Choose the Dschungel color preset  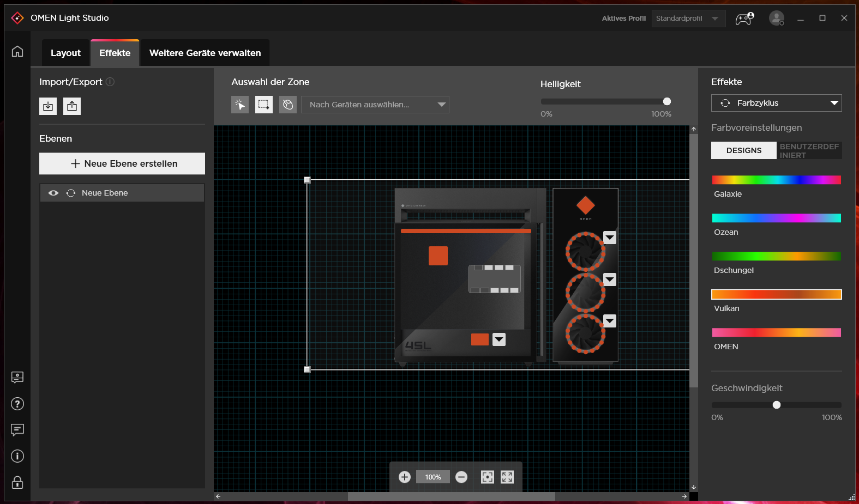pyautogui.click(x=777, y=256)
